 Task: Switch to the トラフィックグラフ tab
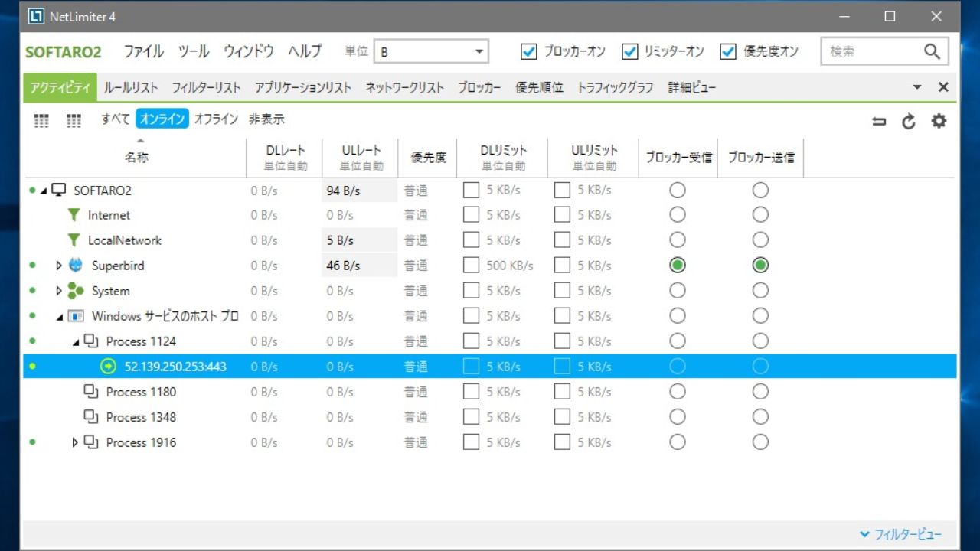616,87
